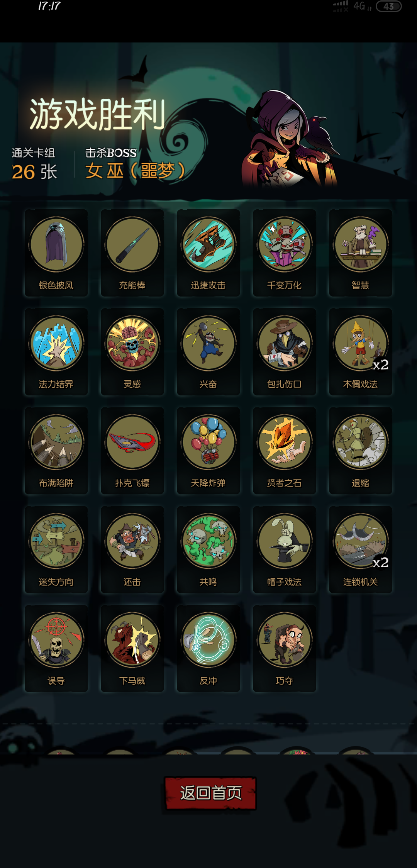The width and height of the screenshot is (417, 868).
Task: Click the 返回首页 button
Action: coord(210,793)
